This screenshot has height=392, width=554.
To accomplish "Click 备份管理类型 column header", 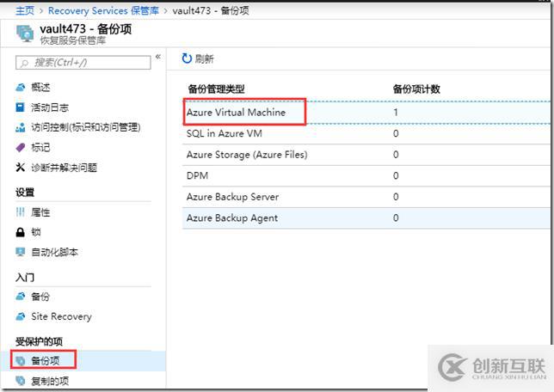I will coord(216,89).
